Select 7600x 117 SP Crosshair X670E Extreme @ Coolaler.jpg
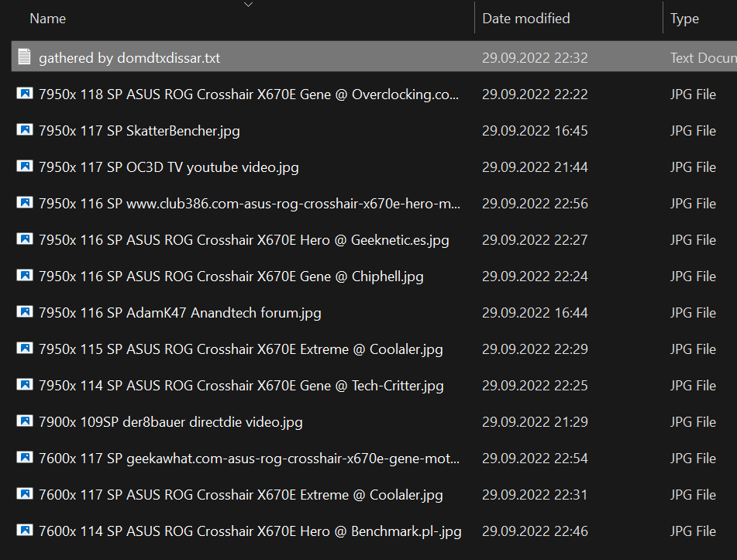This screenshot has height=560, width=737. pyautogui.click(x=241, y=495)
